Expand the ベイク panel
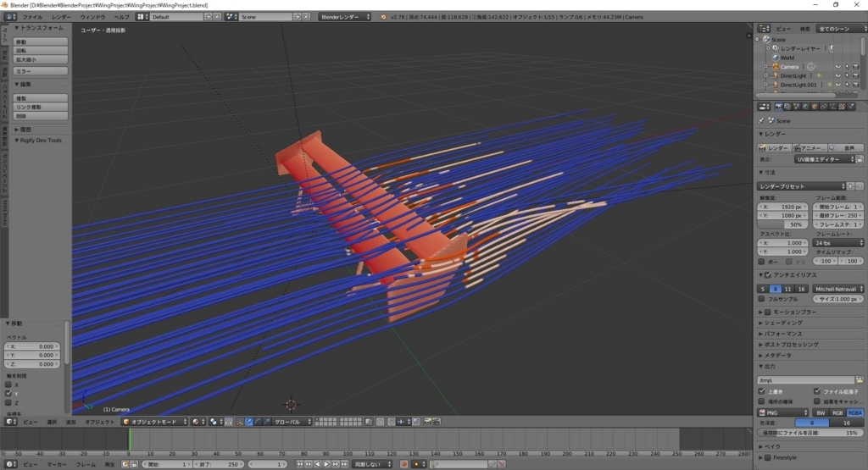868x470 pixels. click(x=771, y=447)
